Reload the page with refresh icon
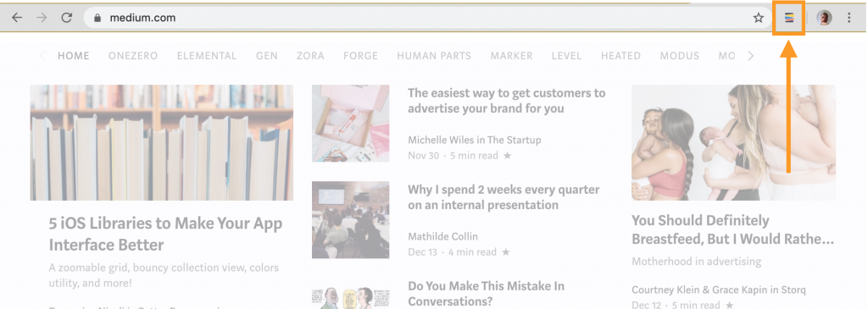The width and height of the screenshot is (868, 309). point(66,18)
